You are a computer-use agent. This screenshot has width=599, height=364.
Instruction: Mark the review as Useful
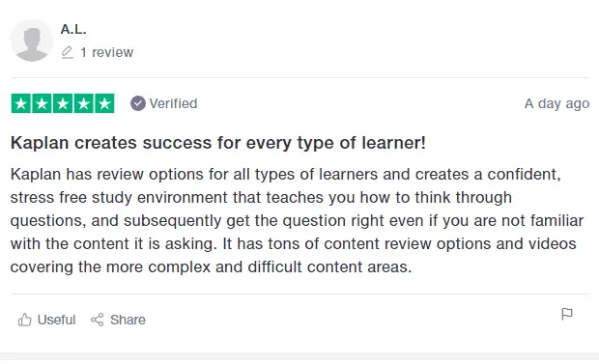click(46, 320)
